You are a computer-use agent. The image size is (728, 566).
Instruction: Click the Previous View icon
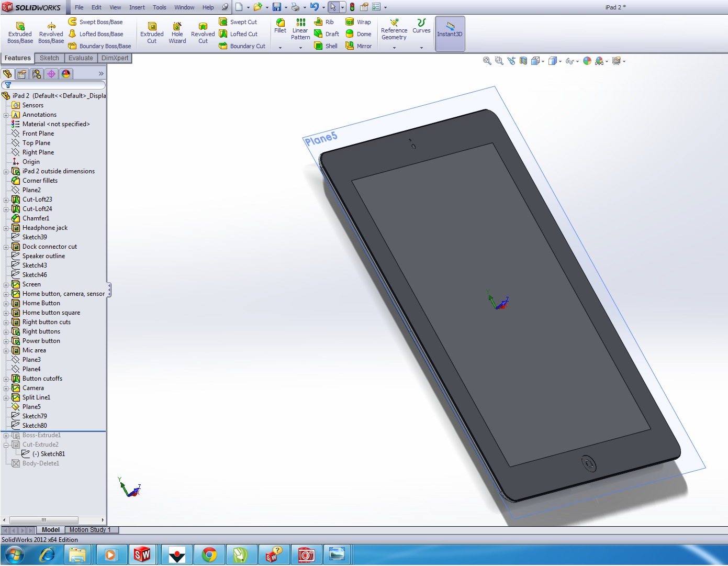511,61
